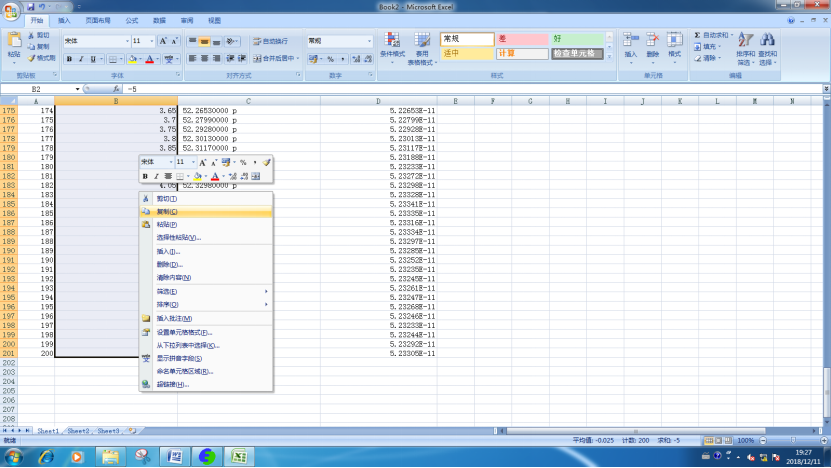
Task: Choose Clear Contents (清除内容) in the context menu
Action: coord(206,278)
